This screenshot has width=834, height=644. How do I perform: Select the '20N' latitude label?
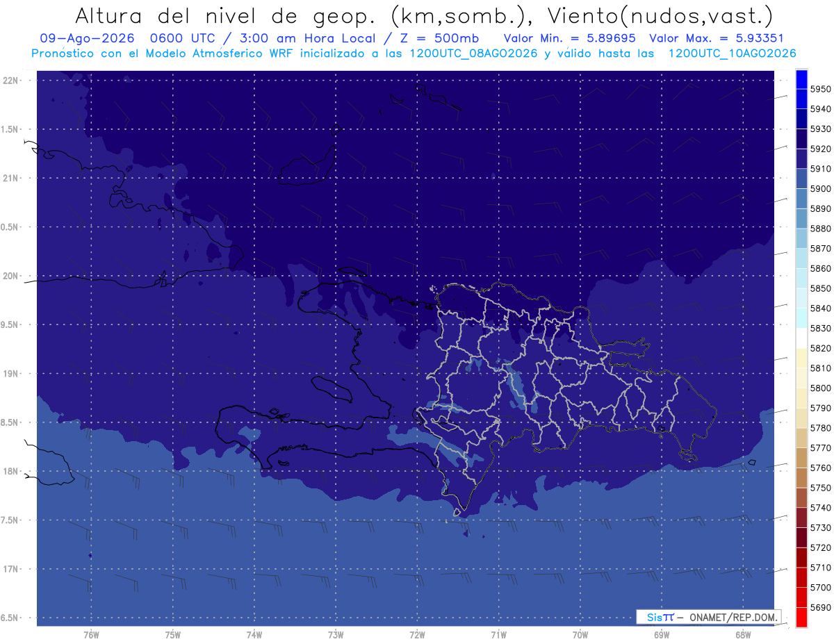click(11, 276)
